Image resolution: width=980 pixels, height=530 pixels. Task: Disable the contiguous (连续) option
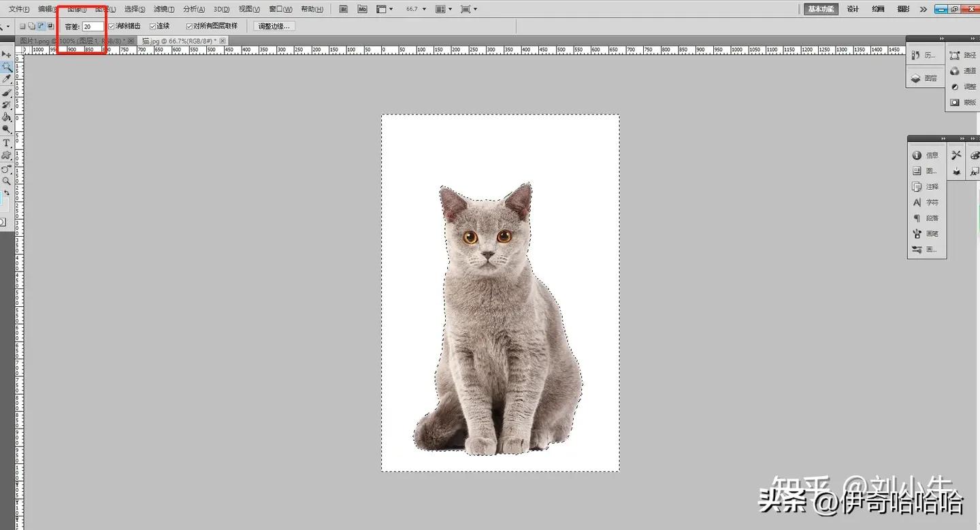(152, 26)
